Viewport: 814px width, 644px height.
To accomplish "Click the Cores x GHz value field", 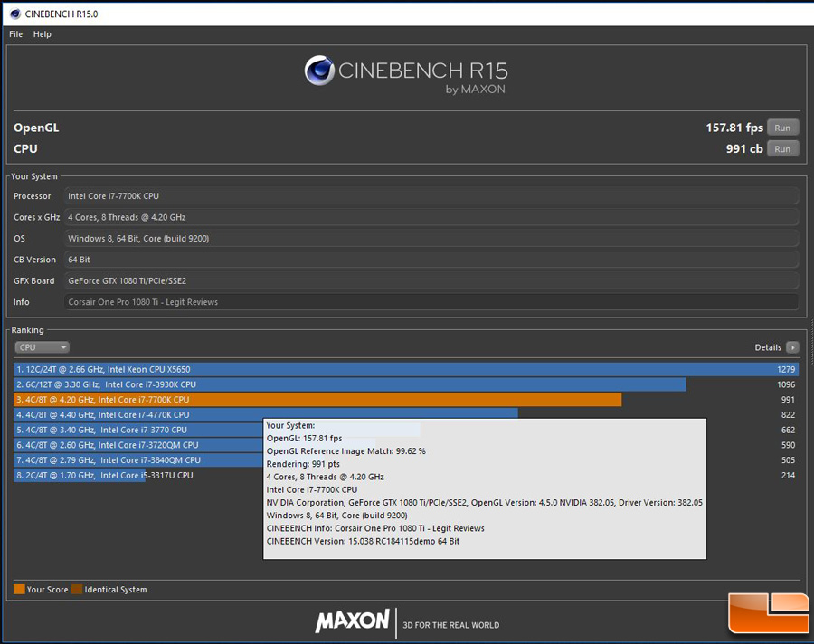I will click(431, 218).
